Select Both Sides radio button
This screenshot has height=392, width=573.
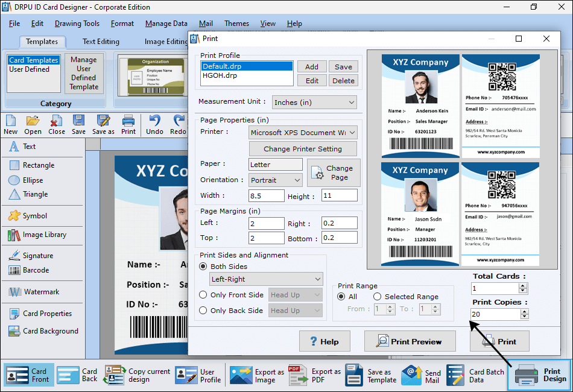[x=203, y=267]
